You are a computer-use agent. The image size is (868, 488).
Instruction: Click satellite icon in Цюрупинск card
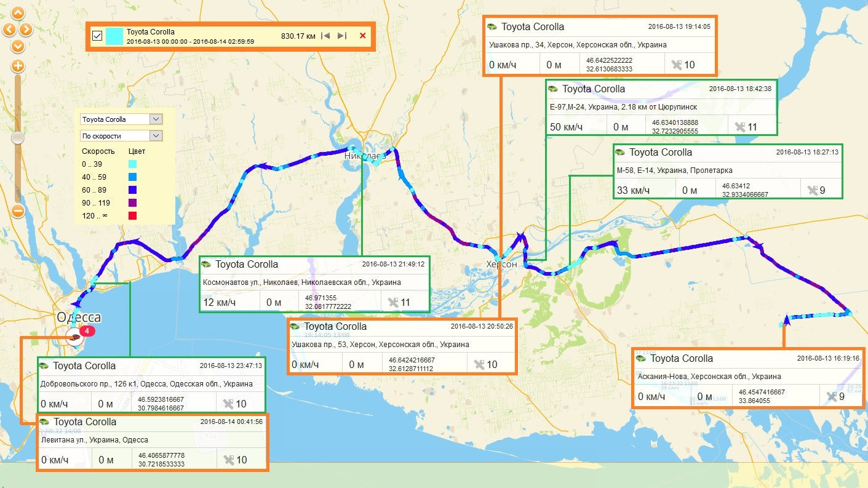[x=740, y=127]
